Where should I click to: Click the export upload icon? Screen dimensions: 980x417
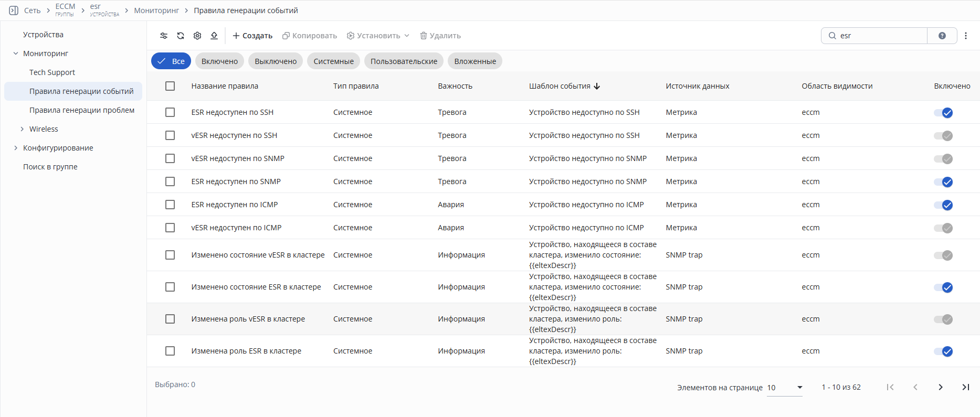pyautogui.click(x=214, y=36)
